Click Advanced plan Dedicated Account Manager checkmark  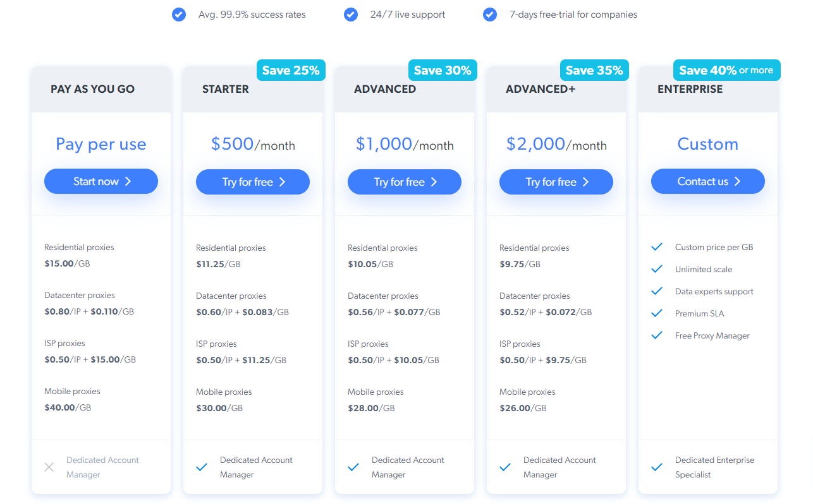tap(353, 467)
